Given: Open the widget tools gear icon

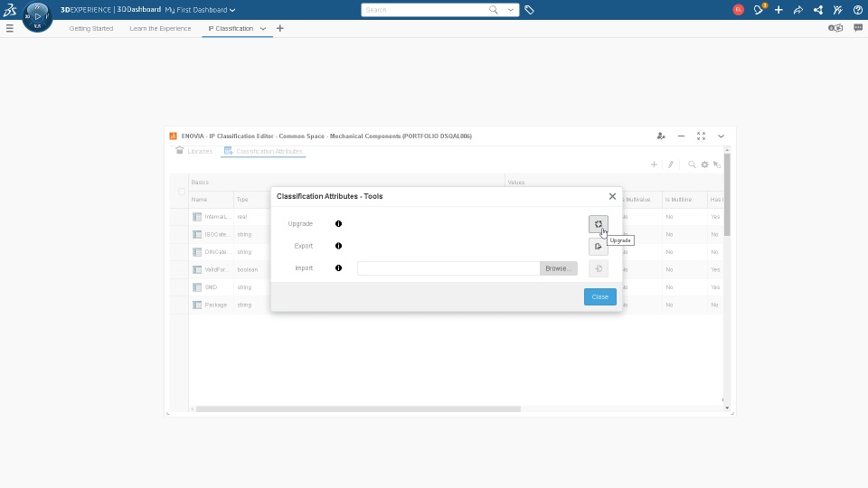Looking at the screenshot, I should point(704,164).
